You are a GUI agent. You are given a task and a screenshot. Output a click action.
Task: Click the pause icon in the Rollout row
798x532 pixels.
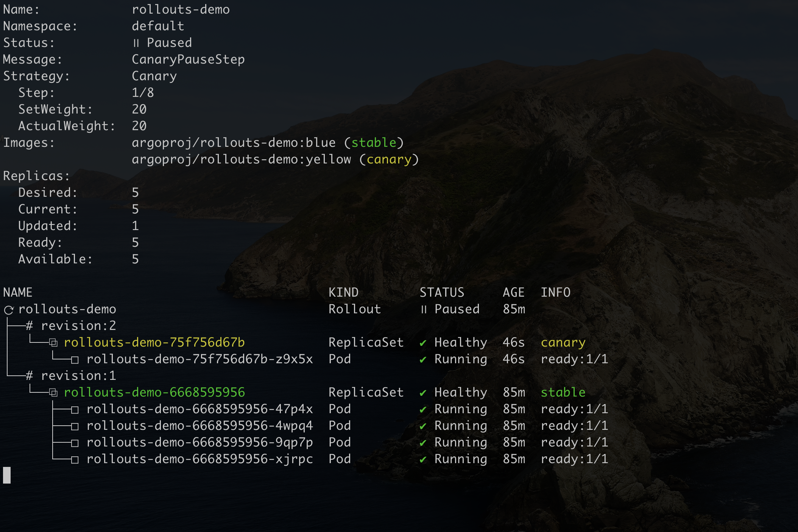tap(424, 310)
